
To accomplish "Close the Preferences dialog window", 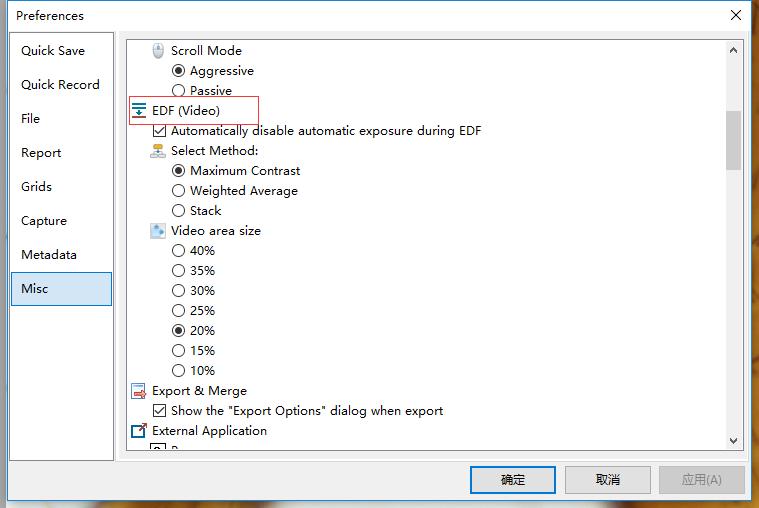I will click(735, 15).
